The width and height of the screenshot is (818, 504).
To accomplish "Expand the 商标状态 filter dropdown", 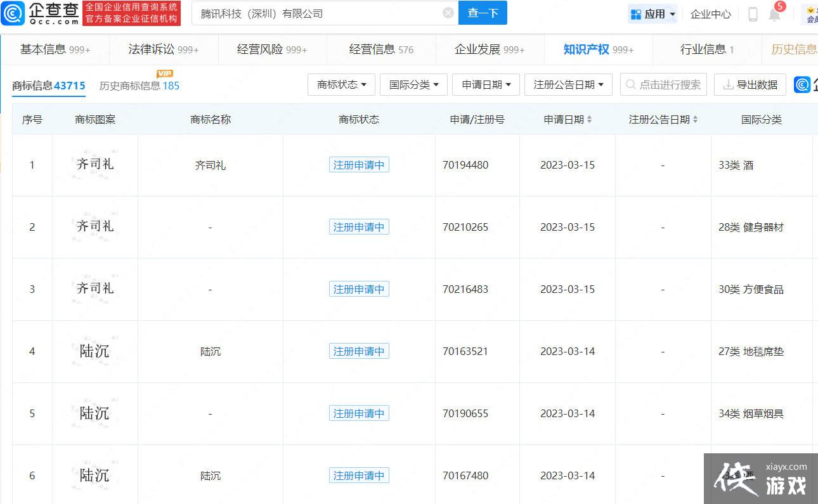I will pyautogui.click(x=341, y=85).
